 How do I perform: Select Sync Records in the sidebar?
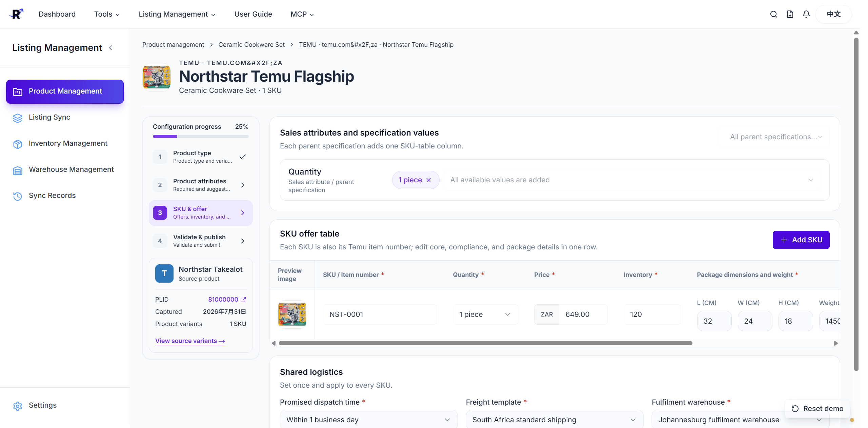click(65, 196)
